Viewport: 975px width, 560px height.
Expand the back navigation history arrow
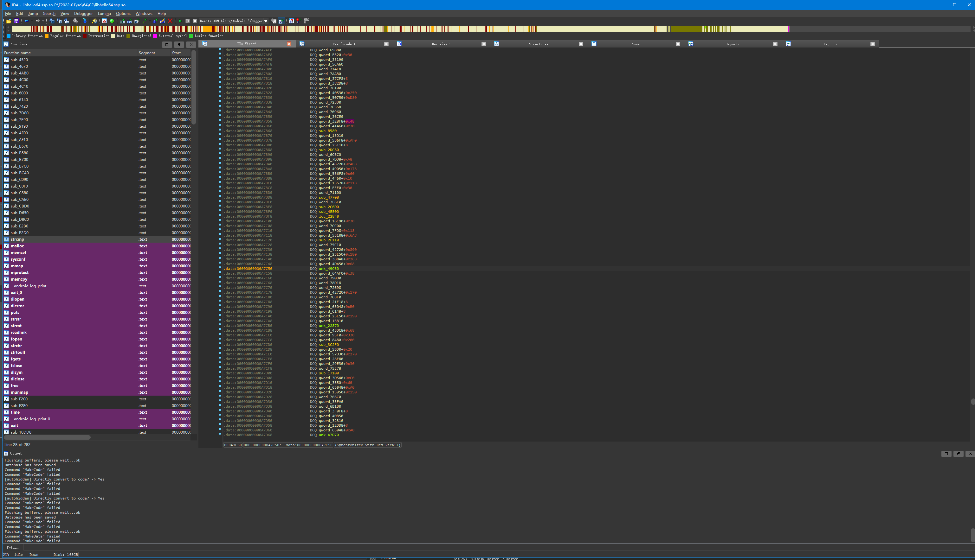coord(32,21)
